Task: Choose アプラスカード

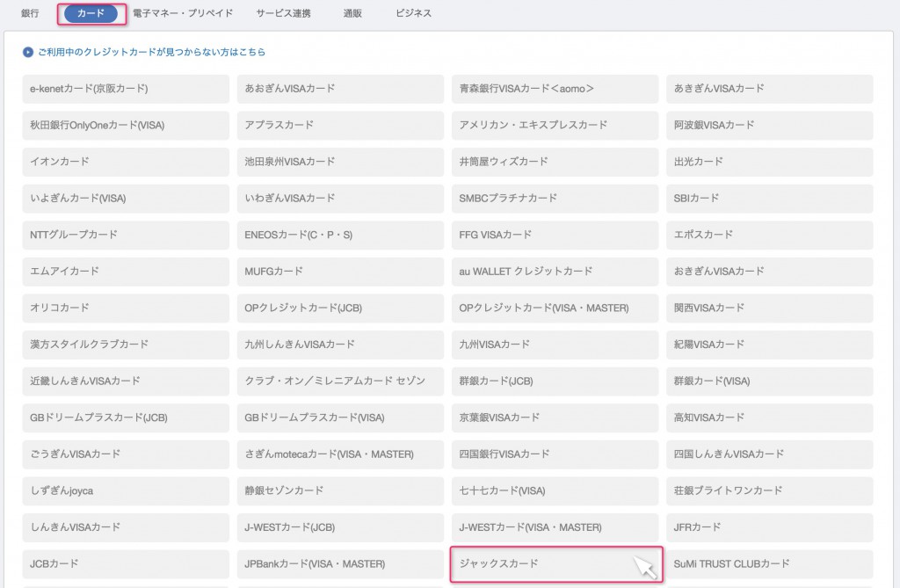Action: (x=340, y=125)
